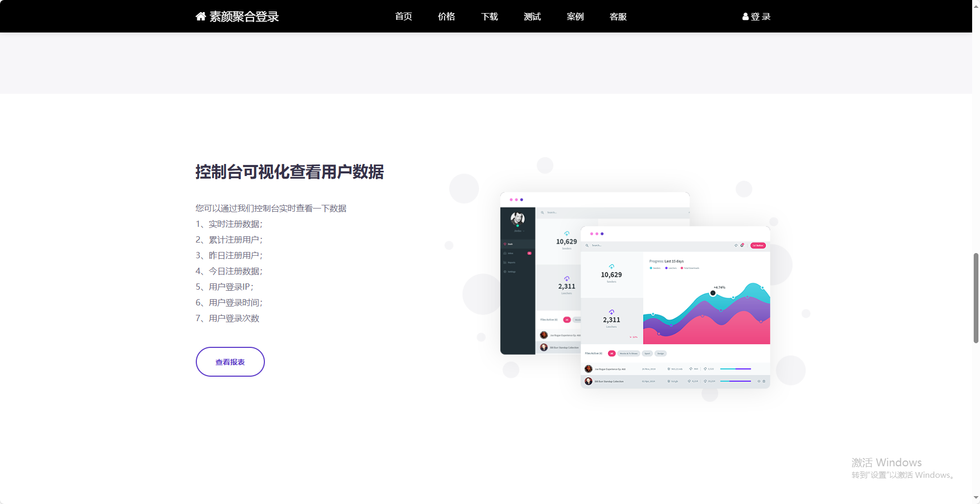Click the page's vertical scrollbar thumb
This screenshot has height=504, width=980.
976,298
